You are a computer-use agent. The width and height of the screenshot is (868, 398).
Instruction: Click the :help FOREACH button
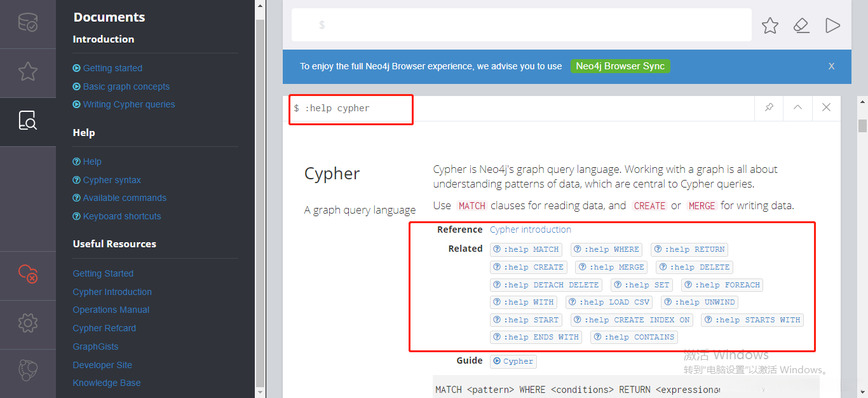click(722, 285)
